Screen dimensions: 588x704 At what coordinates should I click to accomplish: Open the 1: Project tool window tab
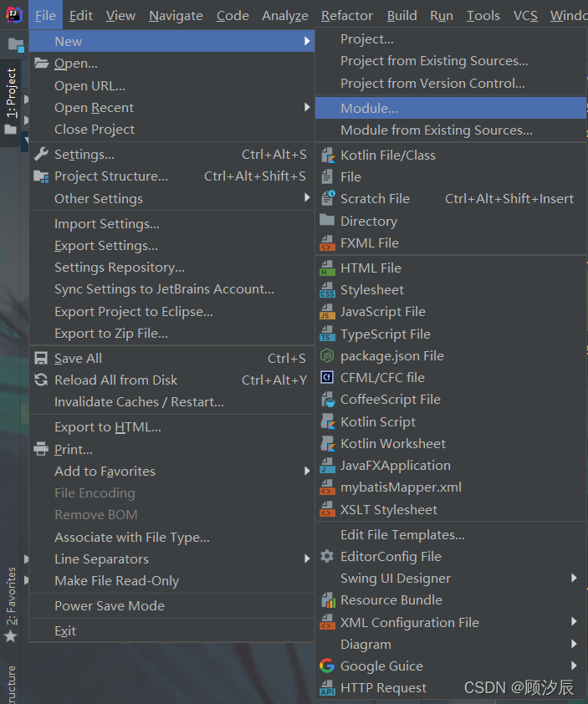[10, 102]
